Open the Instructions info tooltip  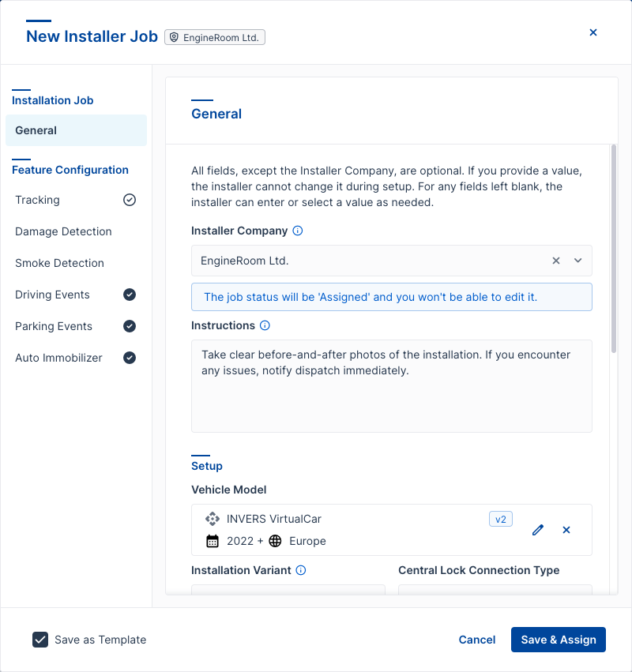[265, 325]
